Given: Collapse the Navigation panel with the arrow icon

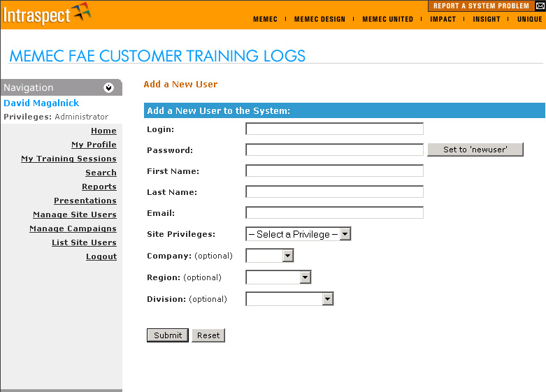Looking at the screenshot, I should pyautogui.click(x=108, y=88).
